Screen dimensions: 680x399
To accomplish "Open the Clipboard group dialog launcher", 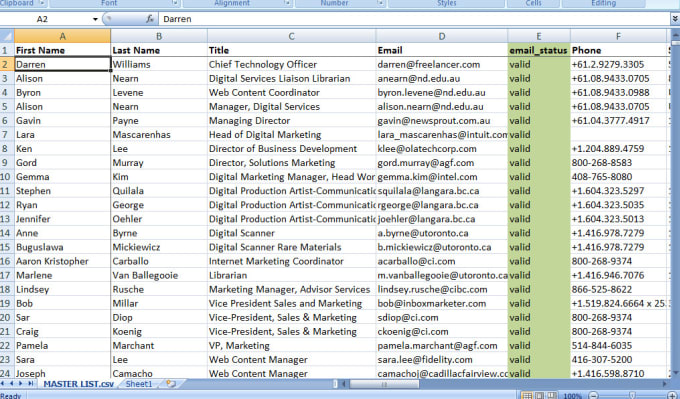I will 42,3.
